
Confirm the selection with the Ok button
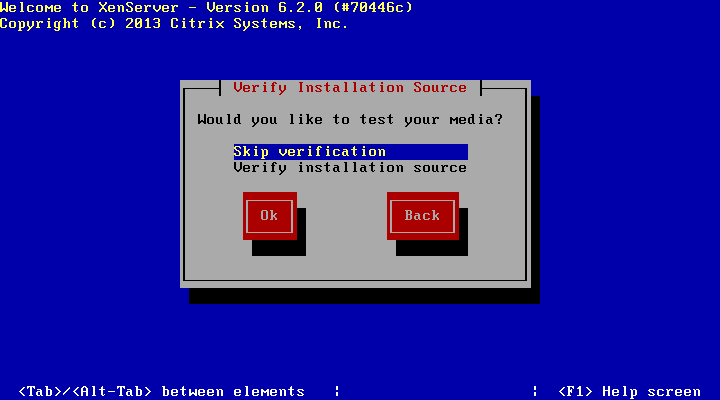tap(270, 216)
